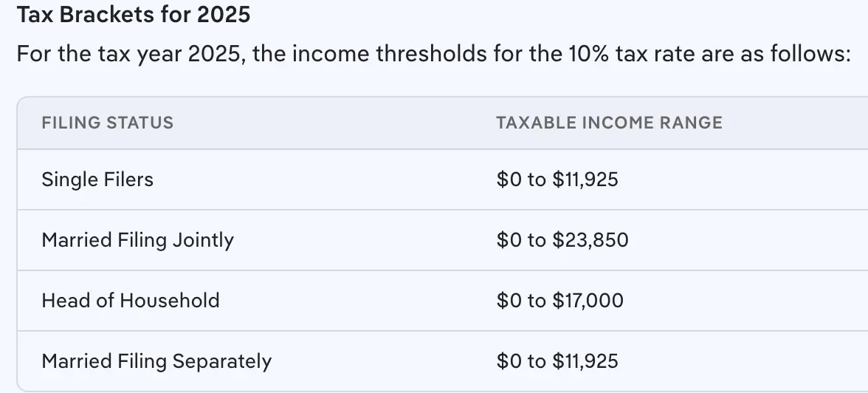The width and height of the screenshot is (868, 393).
Task: Click the Married Filing Separately income range cell
Action: point(557,361)
